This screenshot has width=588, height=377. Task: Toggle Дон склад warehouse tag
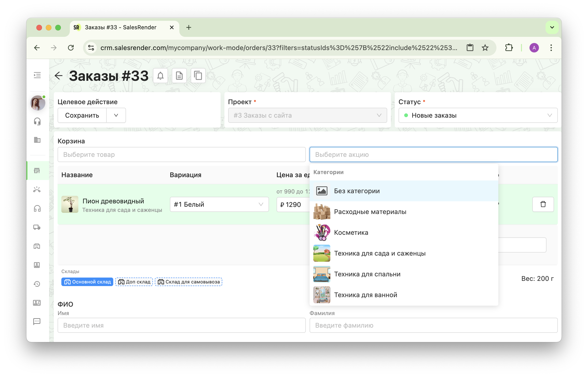(134, 282)
